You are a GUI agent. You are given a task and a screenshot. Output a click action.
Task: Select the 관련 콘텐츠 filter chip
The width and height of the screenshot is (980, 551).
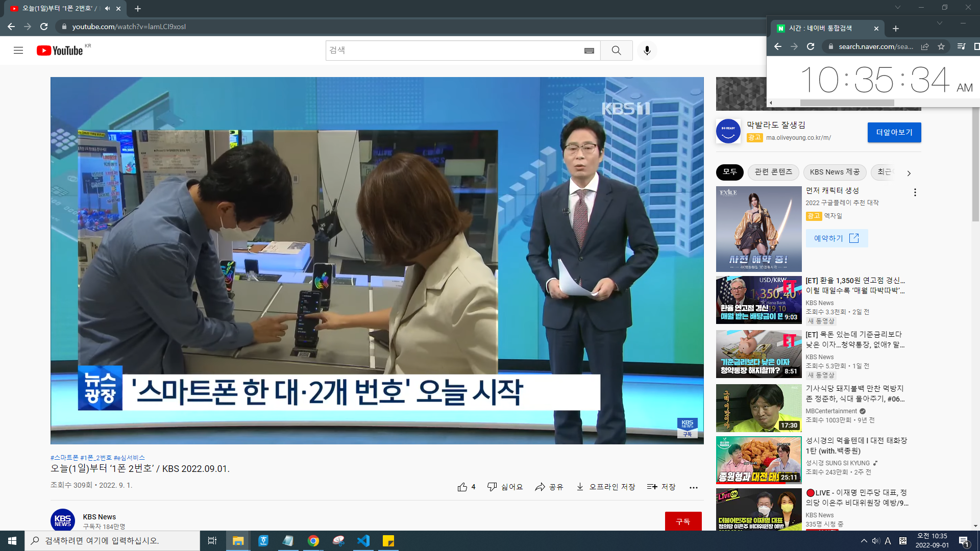[773, 172]
